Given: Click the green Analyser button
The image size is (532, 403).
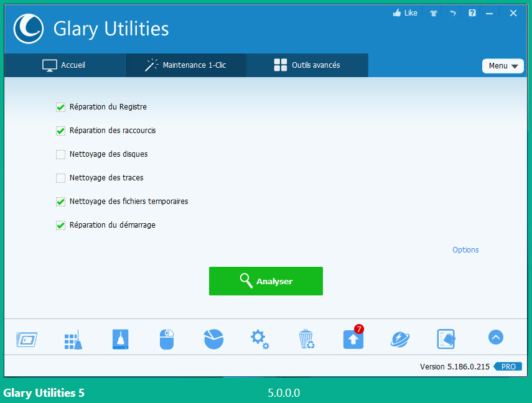Looking at the screenshot, I should pos(266,281).
